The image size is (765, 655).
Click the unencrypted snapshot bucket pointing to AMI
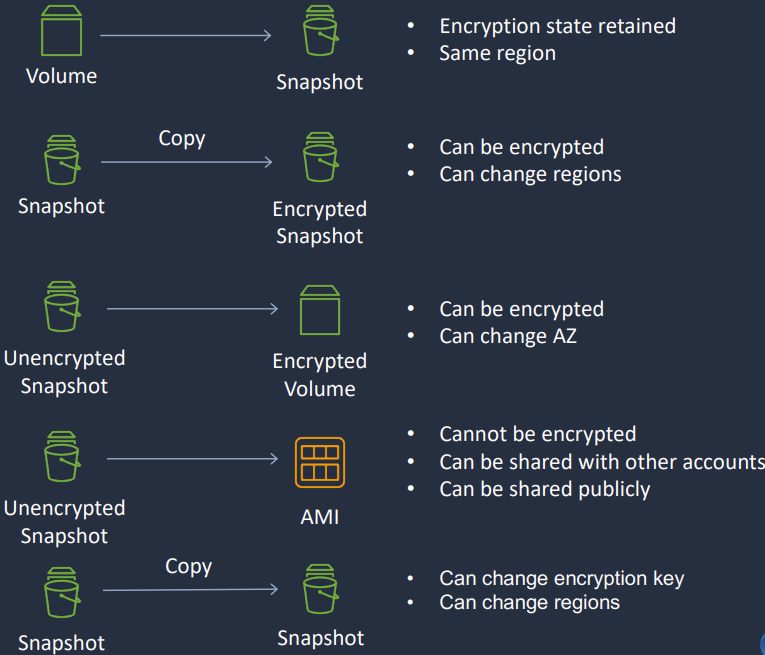click(x=62, y=458)
